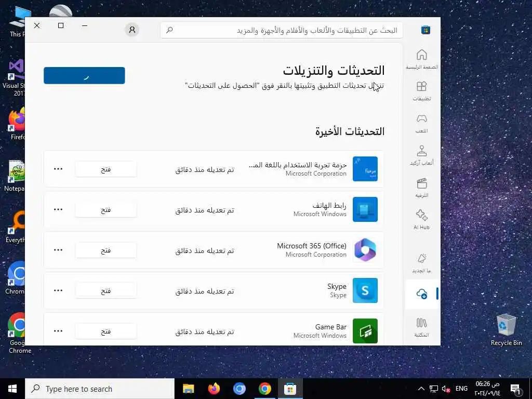Screen dimensions: 532x399
Task: Click the Open button for Phone Link
Action: tap(106, 210)
